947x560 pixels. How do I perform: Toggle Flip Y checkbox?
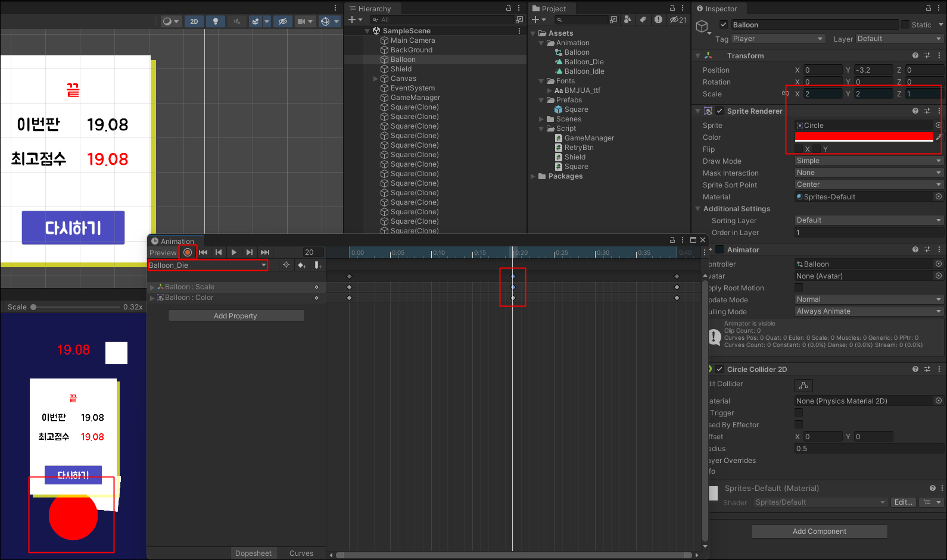coord(817,149)
